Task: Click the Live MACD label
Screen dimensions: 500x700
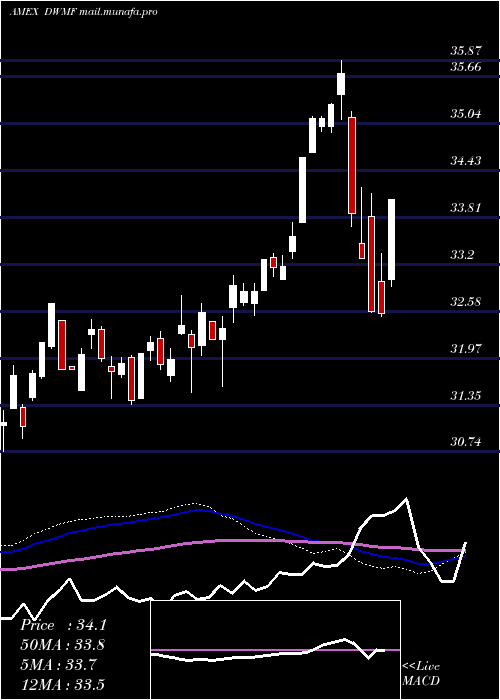Action: [421, 674]
